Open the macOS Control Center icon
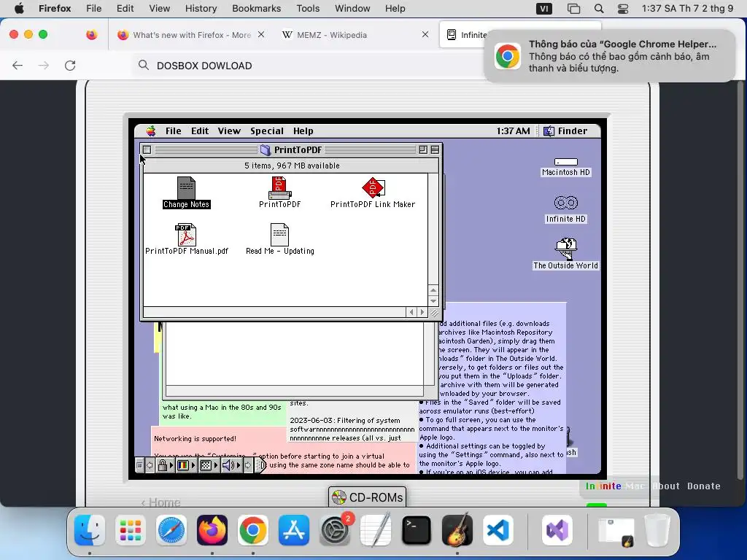 (x=623, y=9)
